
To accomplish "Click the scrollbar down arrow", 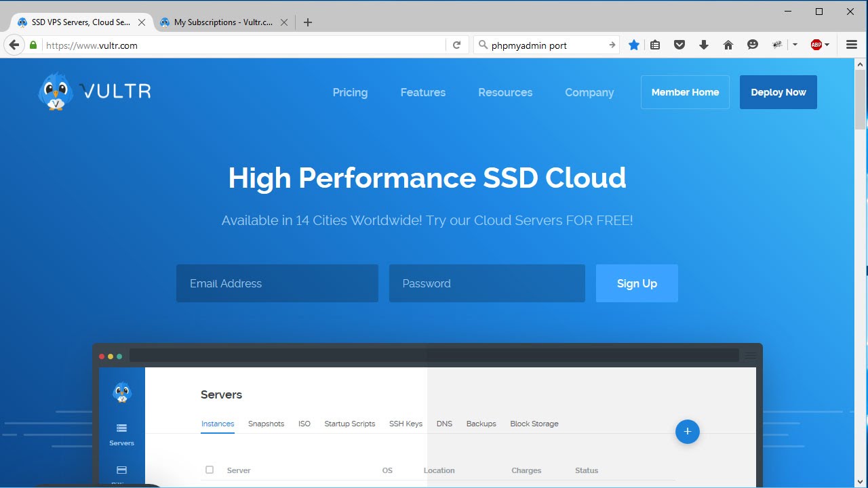I will pyautogui.click(x=861, y=482).
